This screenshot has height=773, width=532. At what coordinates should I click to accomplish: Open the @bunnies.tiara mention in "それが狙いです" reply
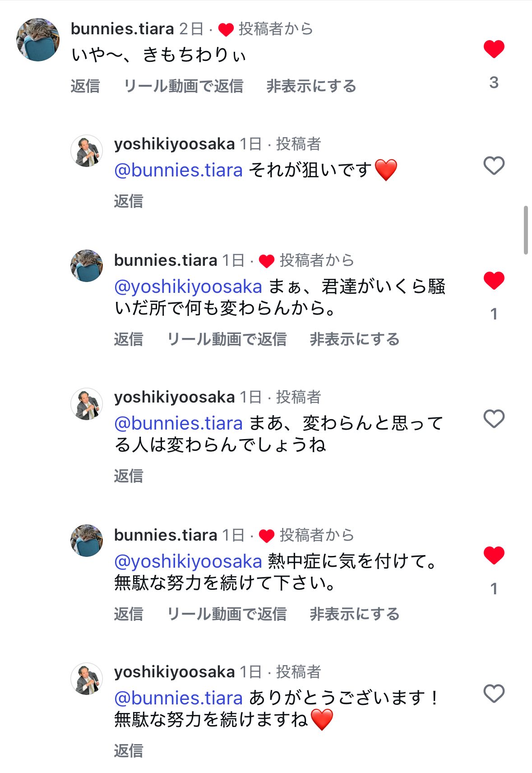(x=179, y=171)
